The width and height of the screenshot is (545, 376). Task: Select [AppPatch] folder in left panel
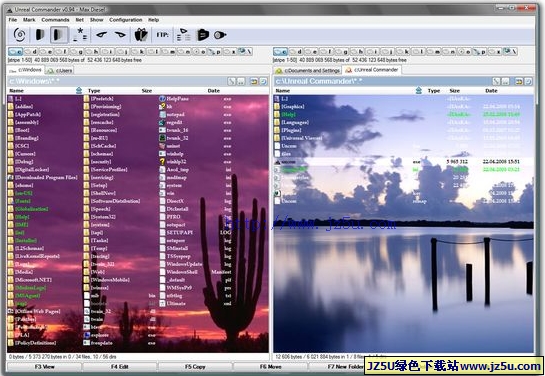24,114
